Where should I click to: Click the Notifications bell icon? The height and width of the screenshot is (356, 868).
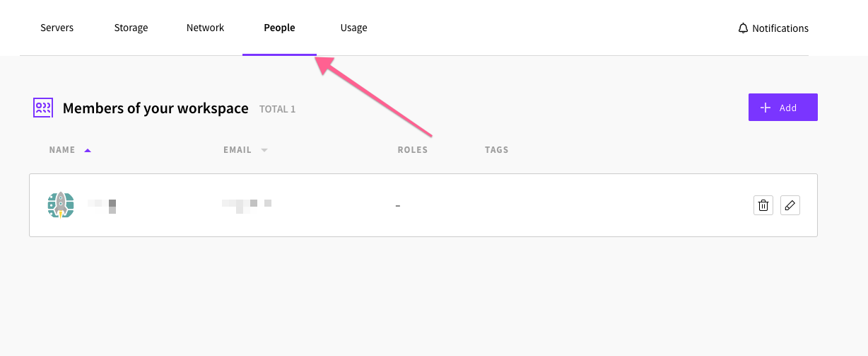[x=743, y=28]
